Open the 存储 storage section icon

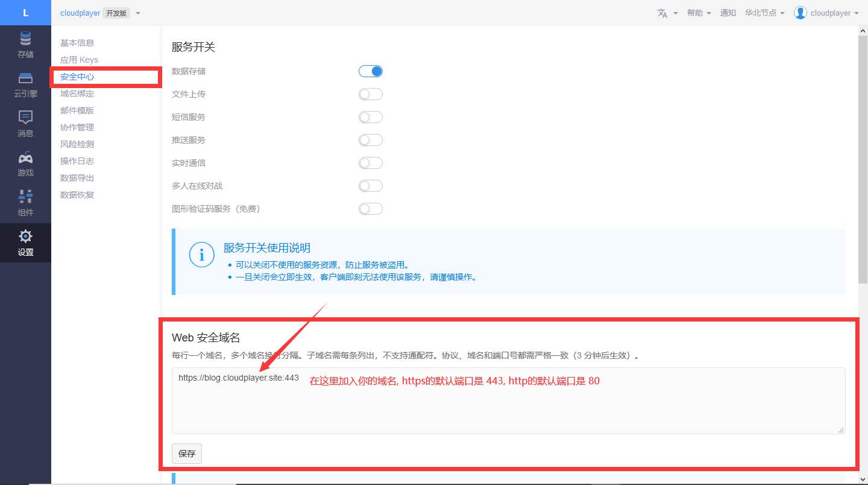(x=25, y=39)
